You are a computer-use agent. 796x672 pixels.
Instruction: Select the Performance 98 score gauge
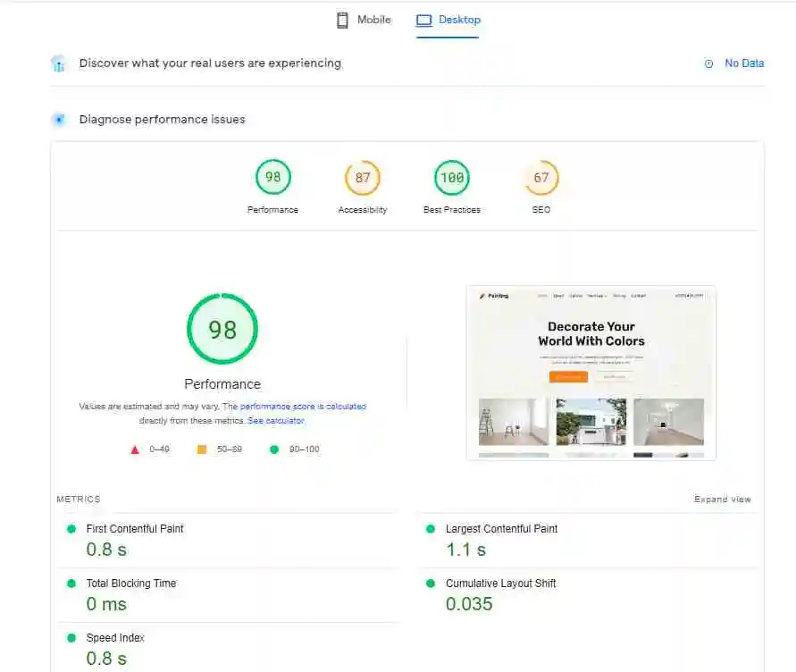click(272, 178)
